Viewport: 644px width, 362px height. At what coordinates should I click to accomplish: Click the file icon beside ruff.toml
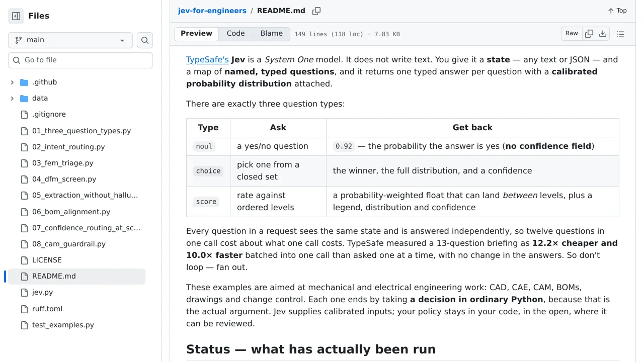24,309
